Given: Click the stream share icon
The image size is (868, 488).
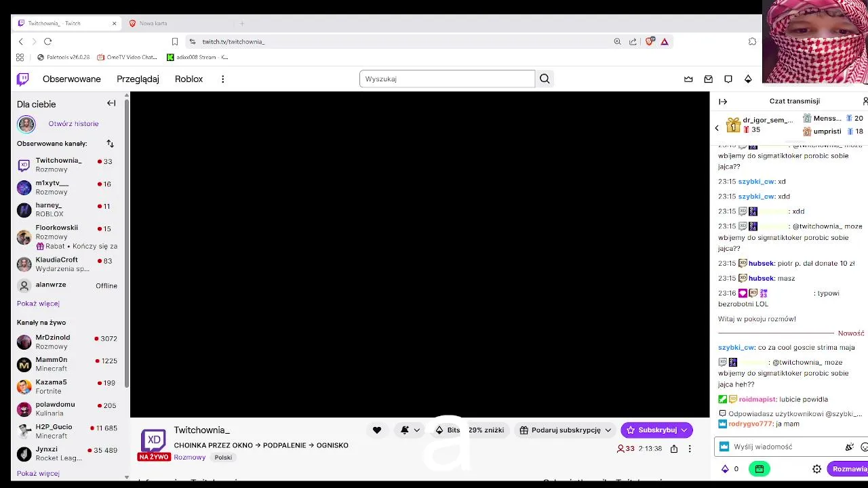Looking at the screenshot, I should tap(673, 449).
